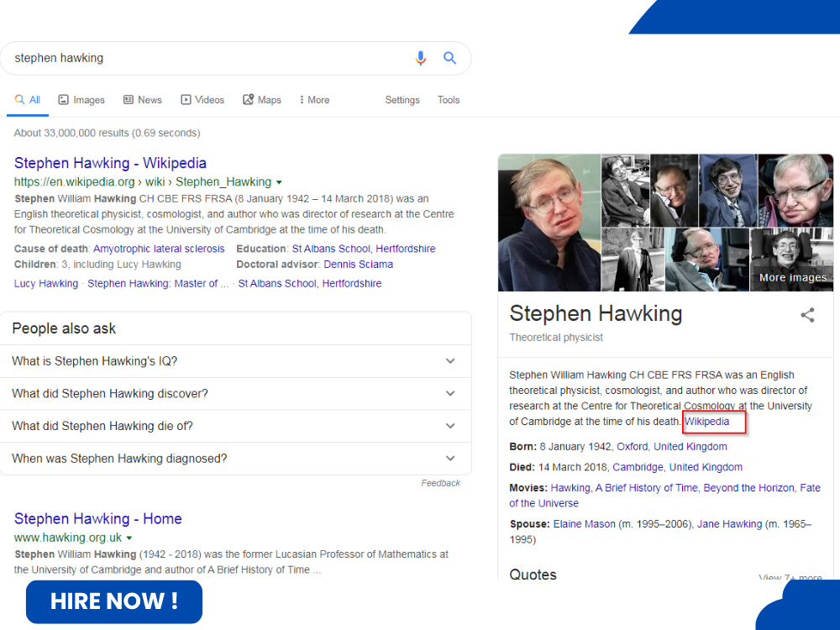Click the blue magnifier search icon

(449, 58)
